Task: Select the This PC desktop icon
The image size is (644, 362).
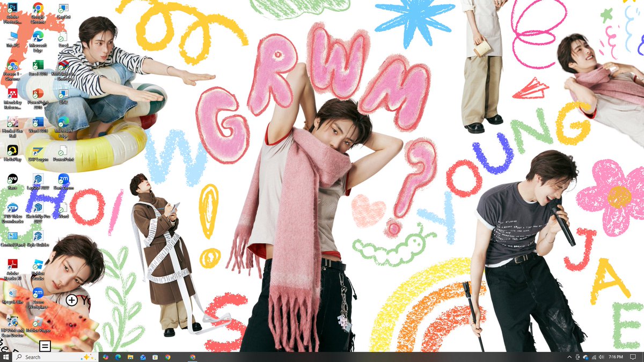Action: coord(12,40)
